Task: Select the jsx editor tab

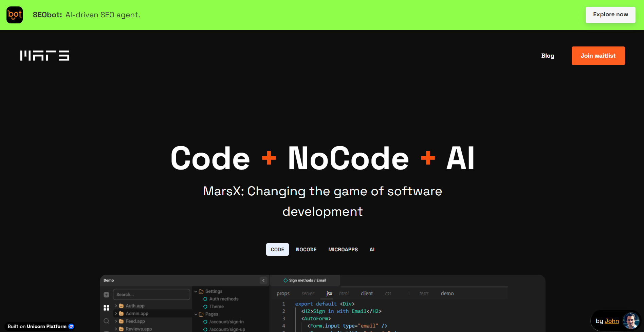Action: [x=329, y=294]
